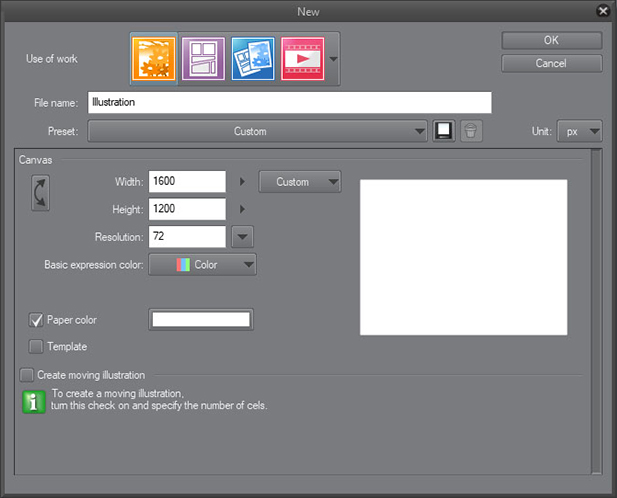Click the delete preset trash icon

pyautogui.click(x=473, y=131)
